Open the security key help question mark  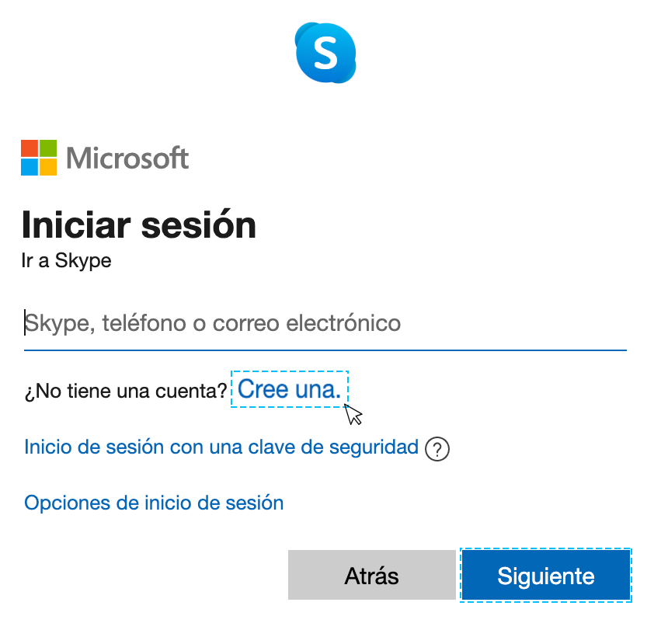tap(438, 449)
